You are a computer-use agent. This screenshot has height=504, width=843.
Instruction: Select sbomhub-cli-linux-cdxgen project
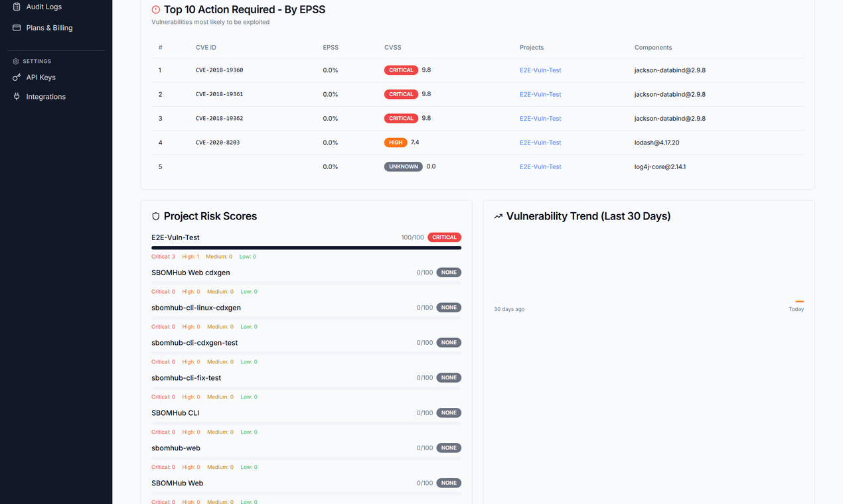[x=196, y=308]
